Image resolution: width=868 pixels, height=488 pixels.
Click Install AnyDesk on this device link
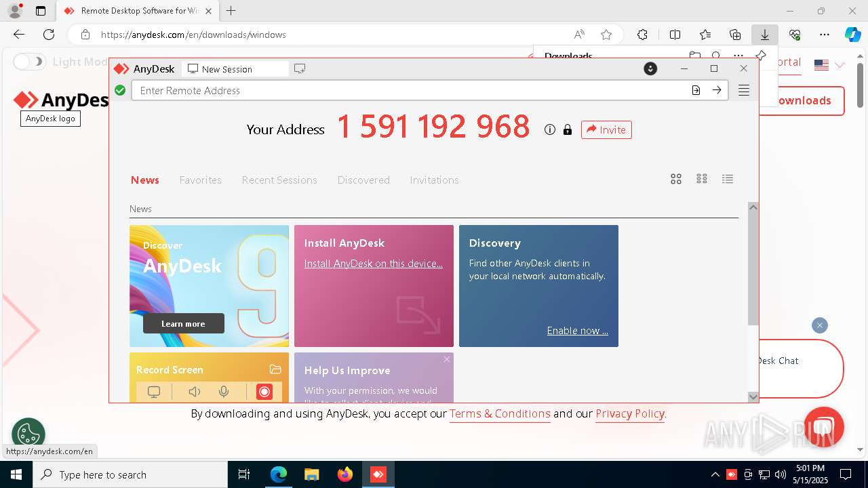coord(374,263)
